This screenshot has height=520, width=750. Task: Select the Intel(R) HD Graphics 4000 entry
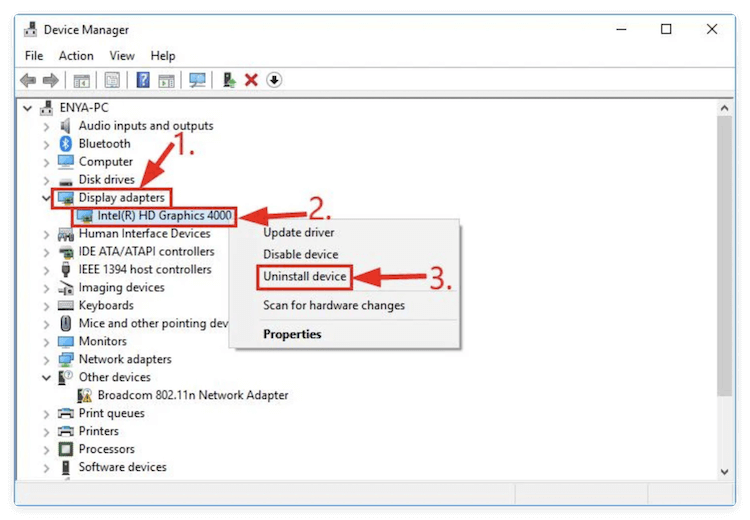(164, 216)
